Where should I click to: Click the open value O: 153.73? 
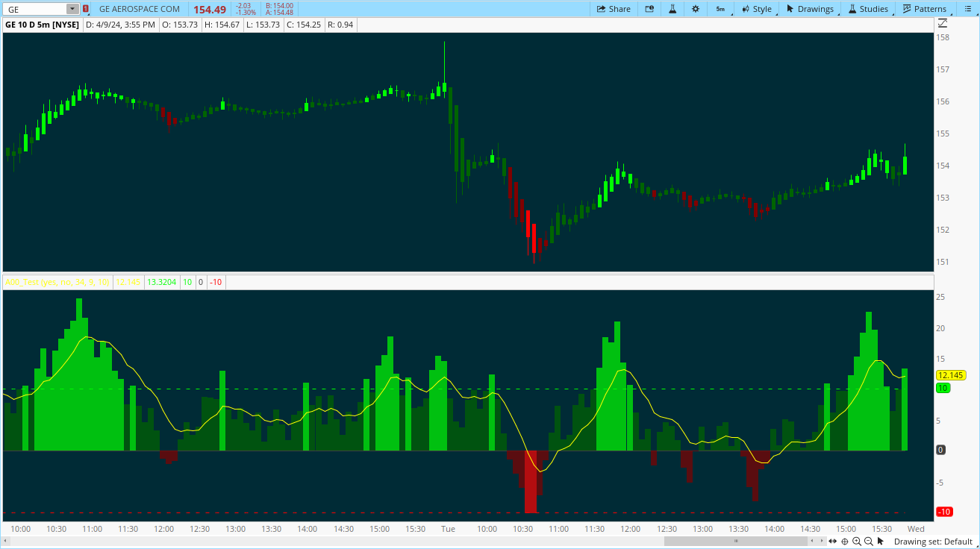180,24
